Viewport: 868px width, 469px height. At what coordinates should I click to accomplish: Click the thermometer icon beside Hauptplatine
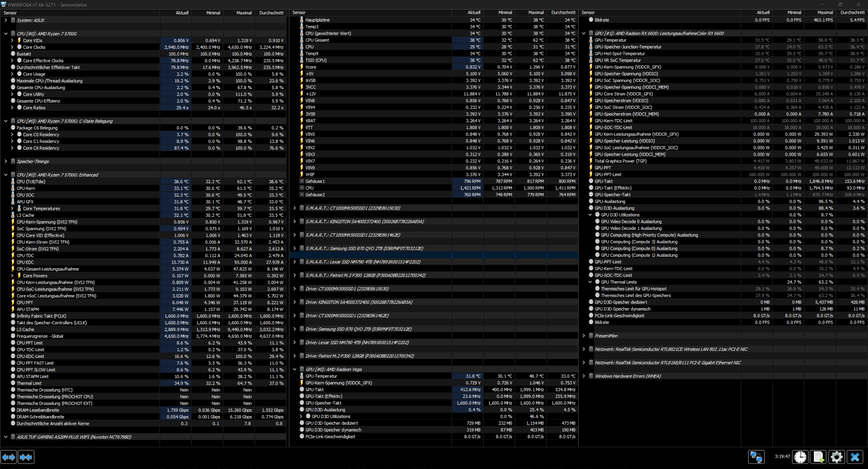(x=302, y=20)
